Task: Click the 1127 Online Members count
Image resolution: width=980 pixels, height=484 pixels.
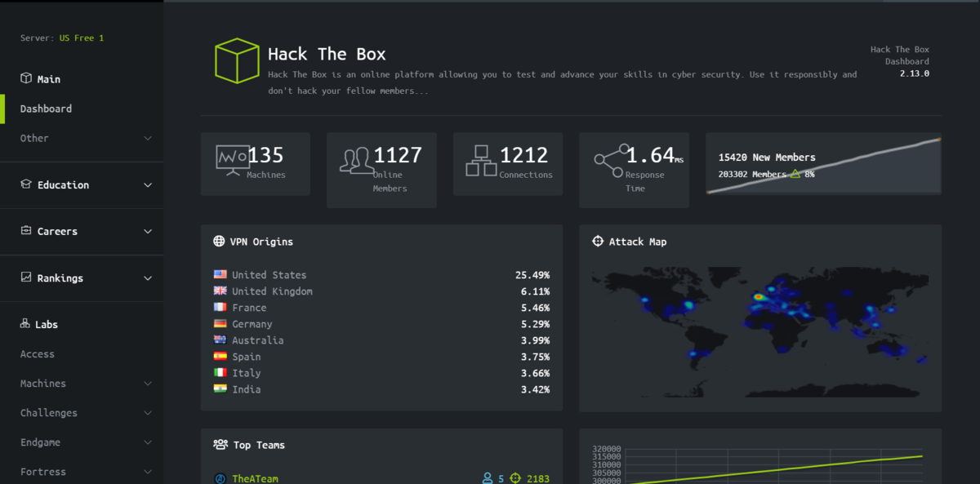Action: pos(398,155)
